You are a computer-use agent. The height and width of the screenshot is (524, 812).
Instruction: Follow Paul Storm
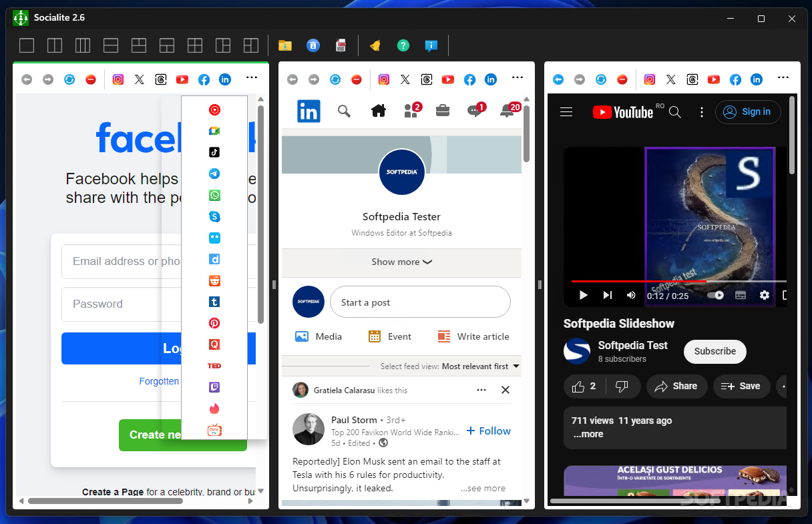(x=489, y=431)
